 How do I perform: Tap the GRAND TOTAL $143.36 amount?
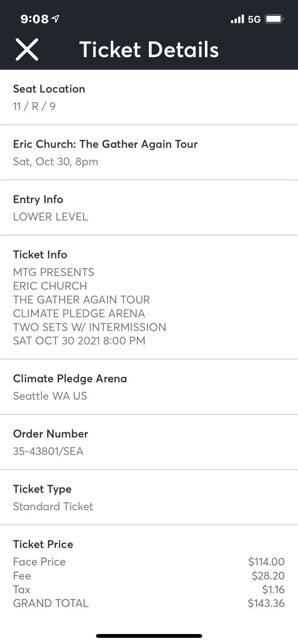pyautogui.click(x=266, y=603)
